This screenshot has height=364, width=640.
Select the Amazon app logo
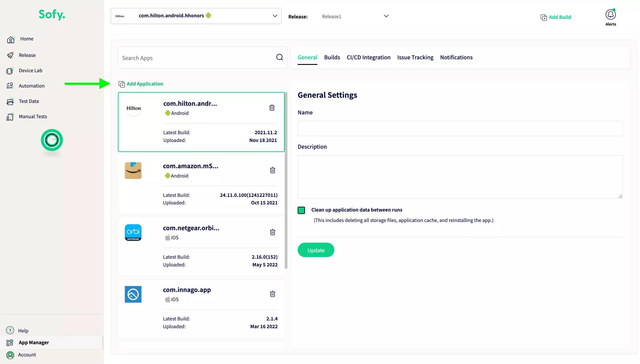[x=133, y=170]
